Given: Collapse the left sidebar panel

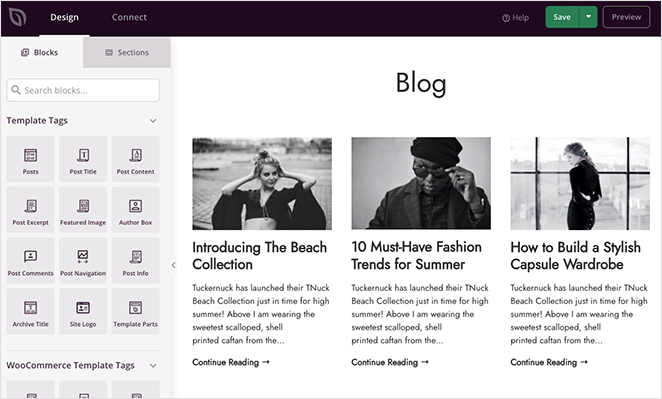Looking at the screenshot, I should (173, 265).
